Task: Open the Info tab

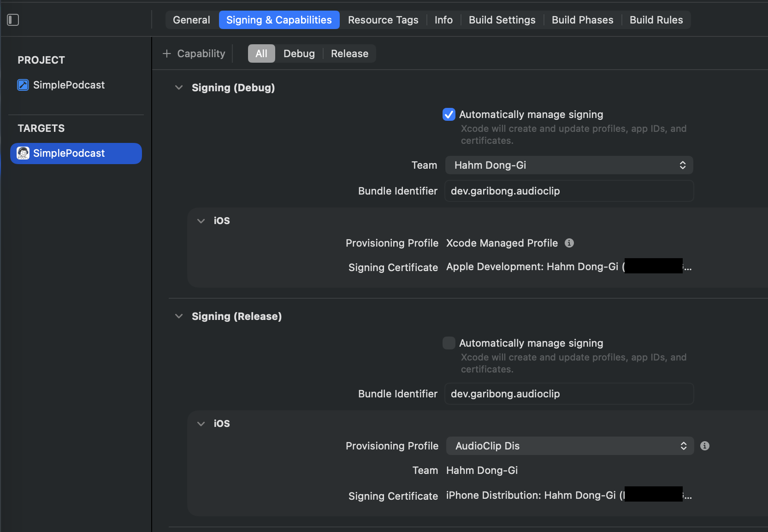Action: click(x=443, y=20)
